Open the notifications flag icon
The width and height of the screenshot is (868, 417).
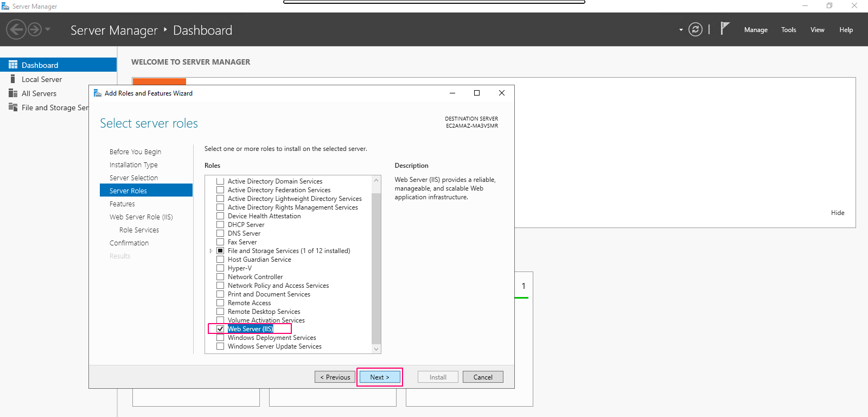[x=725, y=28]
